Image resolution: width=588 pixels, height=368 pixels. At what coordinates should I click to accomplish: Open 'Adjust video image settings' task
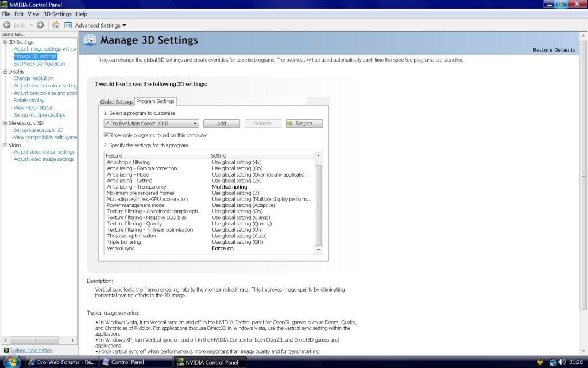(x=44, y=159)
